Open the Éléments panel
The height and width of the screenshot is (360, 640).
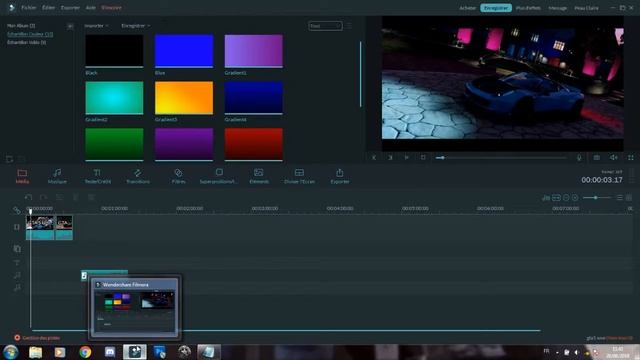tap(259, 176)
